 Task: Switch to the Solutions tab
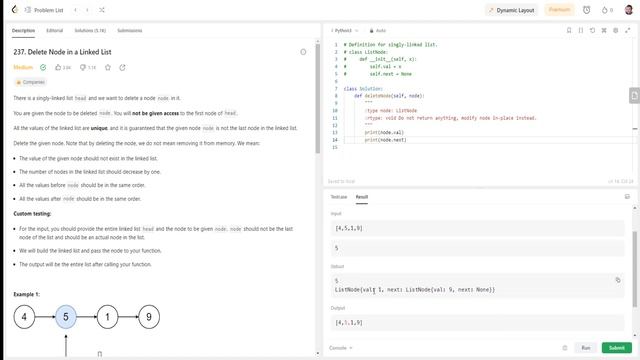point(90,31)
